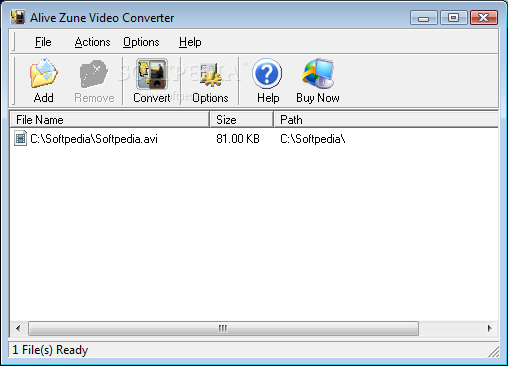This screenshot has height=366, width=508.
Task: Click the Add files folder icon
Action: (43, 73)
